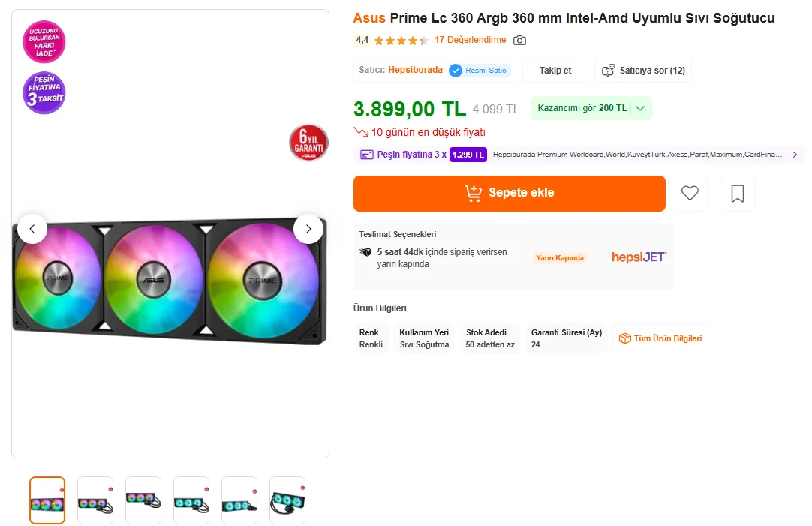Open Tüm Ürün Bilgileri details
812x526 pixels.
pos(660,338)
